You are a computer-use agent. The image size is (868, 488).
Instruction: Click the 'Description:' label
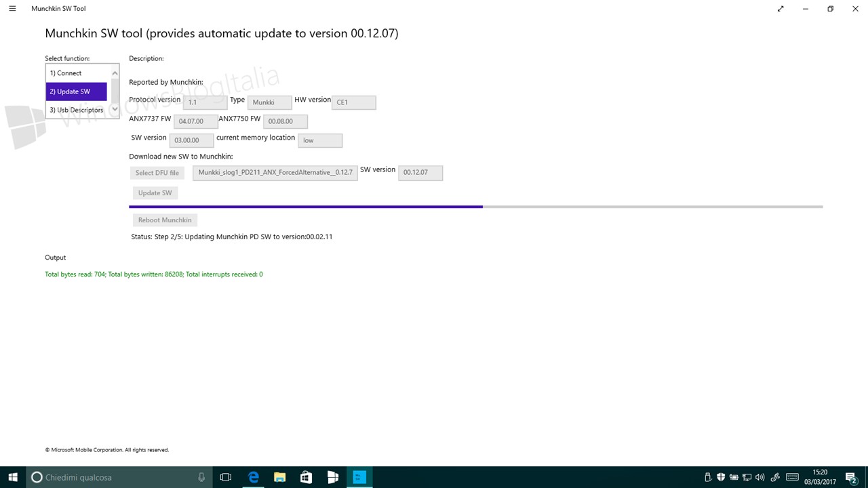146,59
